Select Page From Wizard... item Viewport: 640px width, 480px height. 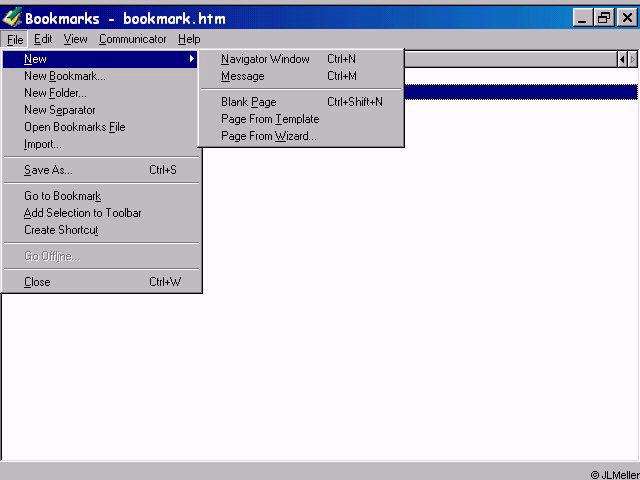coord(301,136)
